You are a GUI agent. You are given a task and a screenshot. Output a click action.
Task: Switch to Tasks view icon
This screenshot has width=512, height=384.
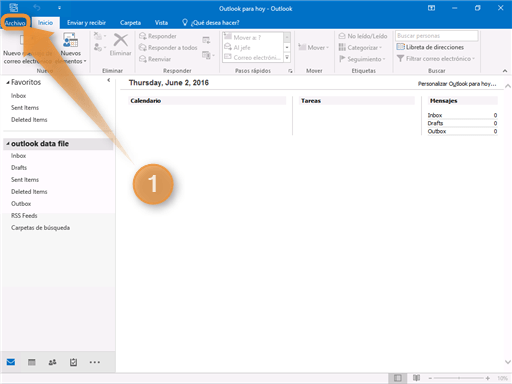click(73, 362)
